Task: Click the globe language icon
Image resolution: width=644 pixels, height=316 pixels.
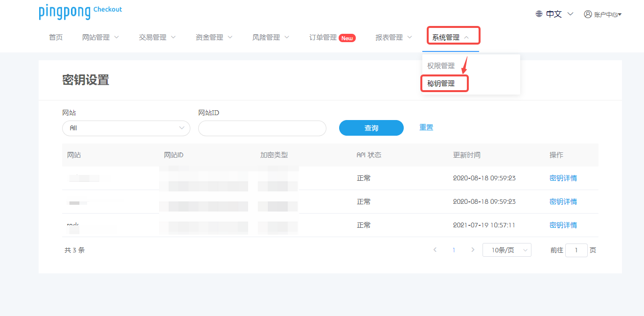Action: click(x=539, y=14)
